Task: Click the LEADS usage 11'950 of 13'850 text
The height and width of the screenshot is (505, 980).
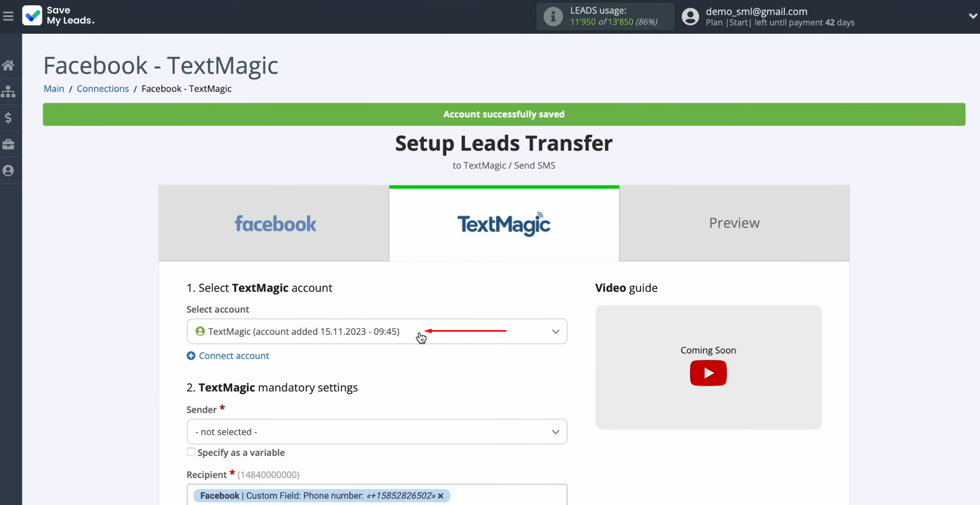Action: tap(614, 16)
